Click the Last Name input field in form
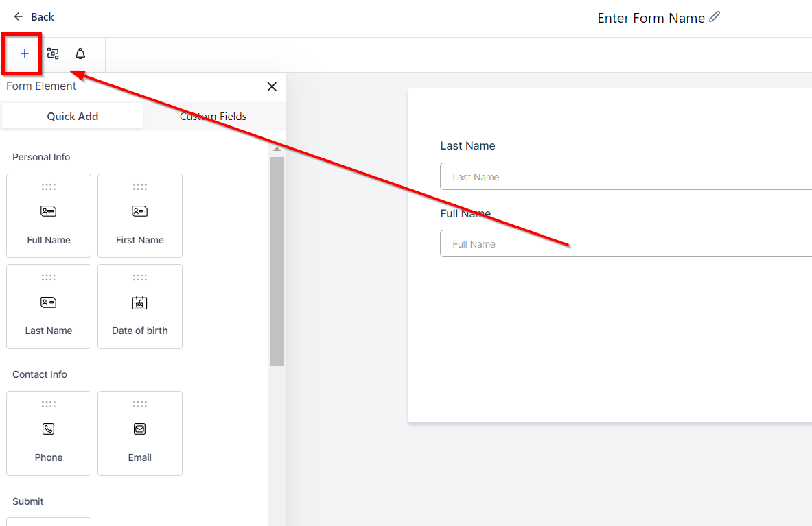This screenshot has height=526, width=812. 626,176
